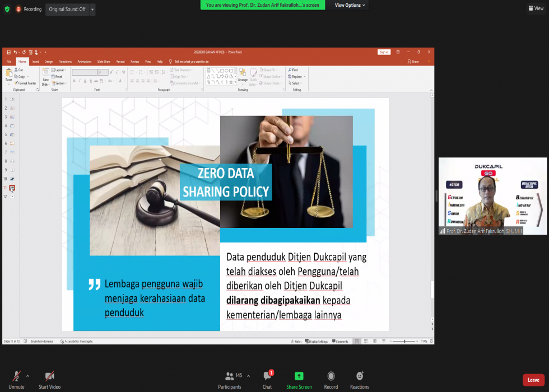Expand audio options arrow beside Unmute
Screen dimensions: 549x392
pos(27,375)
